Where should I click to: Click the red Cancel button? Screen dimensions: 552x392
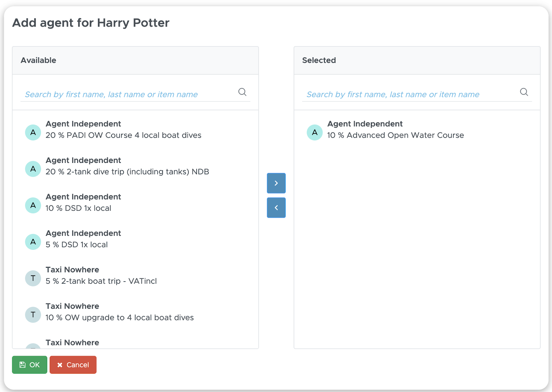point(73,365)
